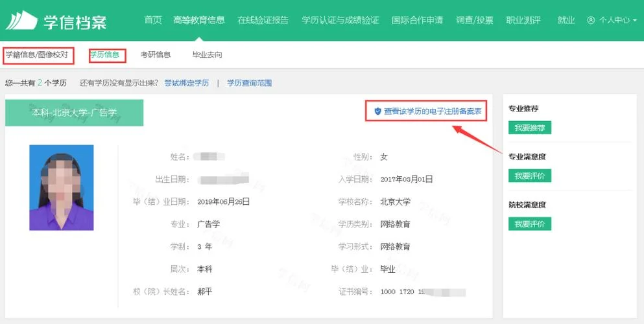Click the principal name 郝平

[204, 292]
